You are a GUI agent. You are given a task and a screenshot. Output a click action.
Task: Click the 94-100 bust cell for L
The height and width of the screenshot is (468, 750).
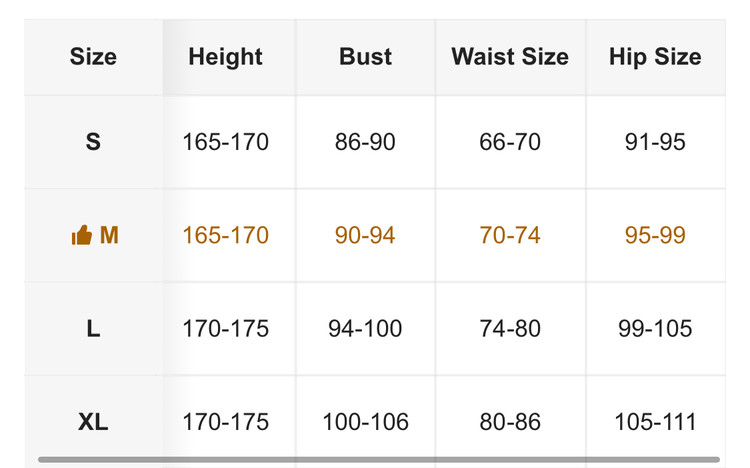(365, 328)
